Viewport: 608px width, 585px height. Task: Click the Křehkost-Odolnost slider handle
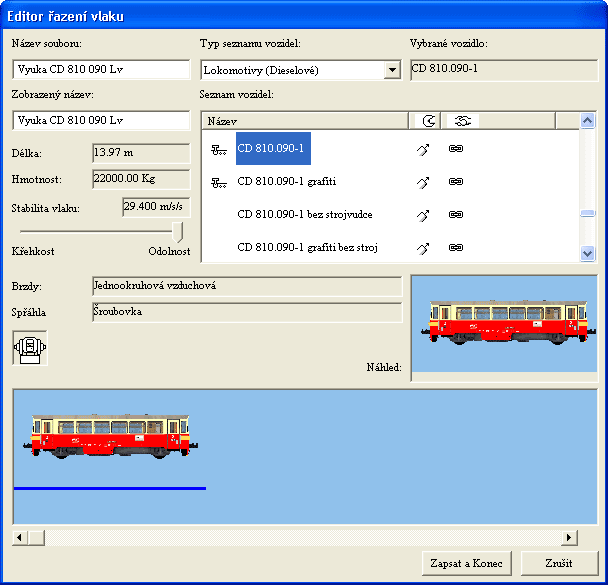(x=179, y=232)
